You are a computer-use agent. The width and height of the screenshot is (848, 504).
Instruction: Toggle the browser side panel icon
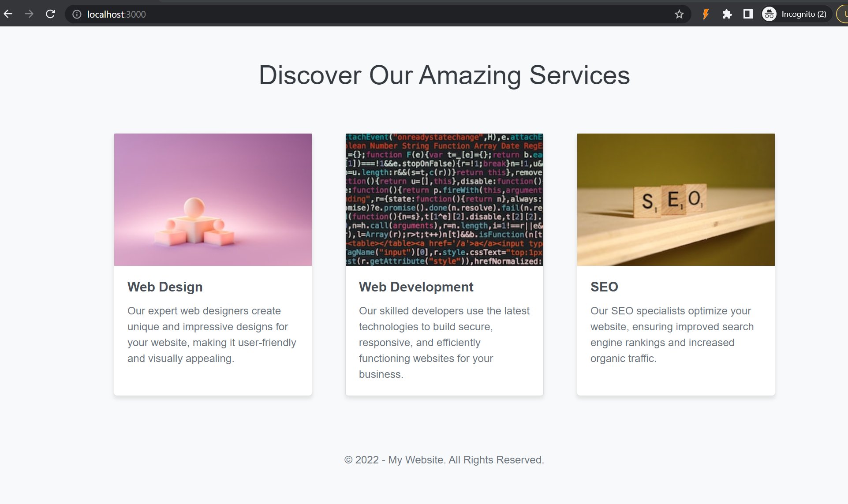[748, 14]
